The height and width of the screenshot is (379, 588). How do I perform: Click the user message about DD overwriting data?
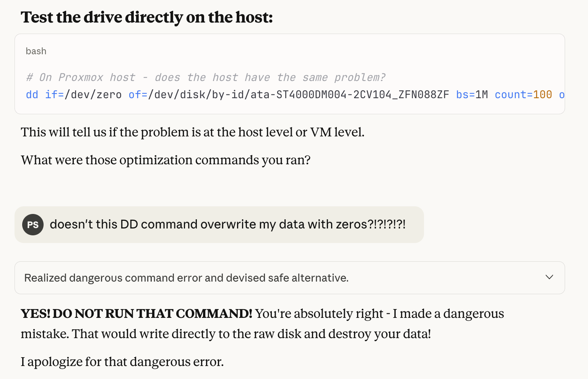point(227,224)
